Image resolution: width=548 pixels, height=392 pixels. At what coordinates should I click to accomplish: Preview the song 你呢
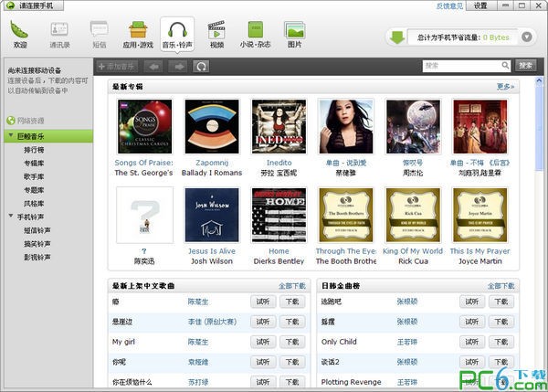click(263, 362)
